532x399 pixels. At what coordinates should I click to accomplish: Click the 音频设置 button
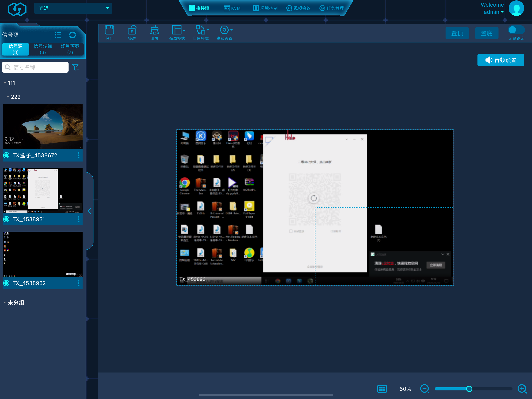501,60
